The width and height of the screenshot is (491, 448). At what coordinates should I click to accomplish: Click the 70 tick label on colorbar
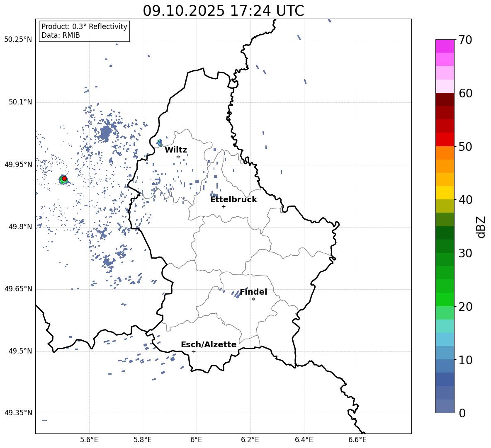465,40
